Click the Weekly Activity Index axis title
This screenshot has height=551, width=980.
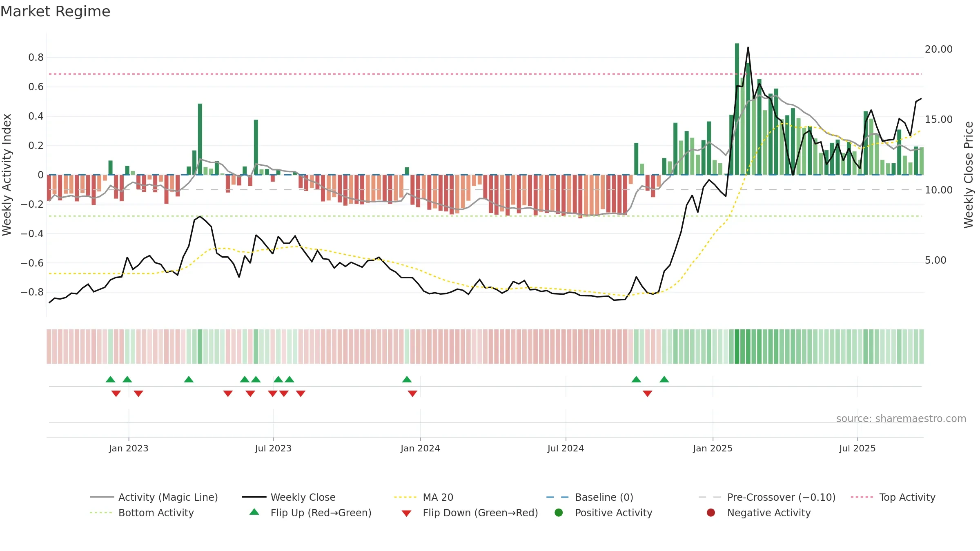click(x=7, y=175)
